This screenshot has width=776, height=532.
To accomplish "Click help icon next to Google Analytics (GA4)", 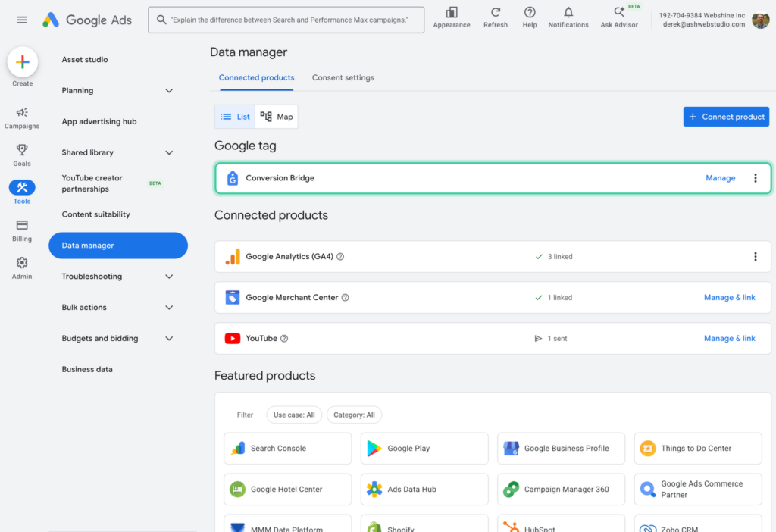I will [340, 256].
